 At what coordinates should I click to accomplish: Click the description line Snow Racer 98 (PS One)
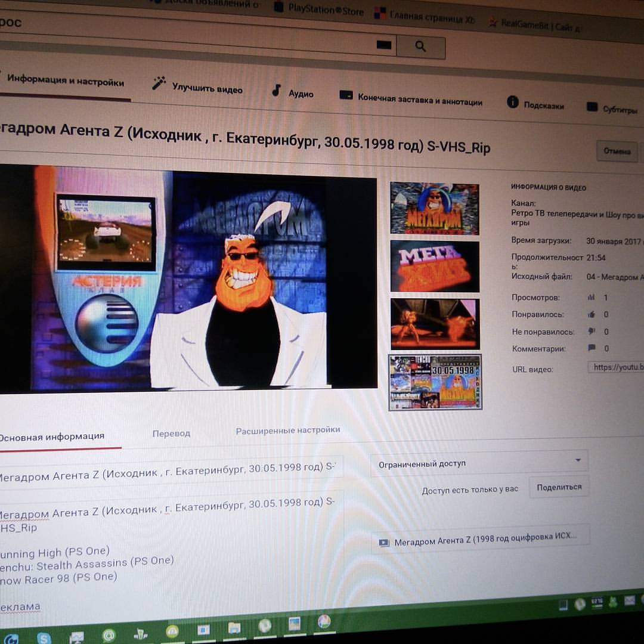(58, 579)
